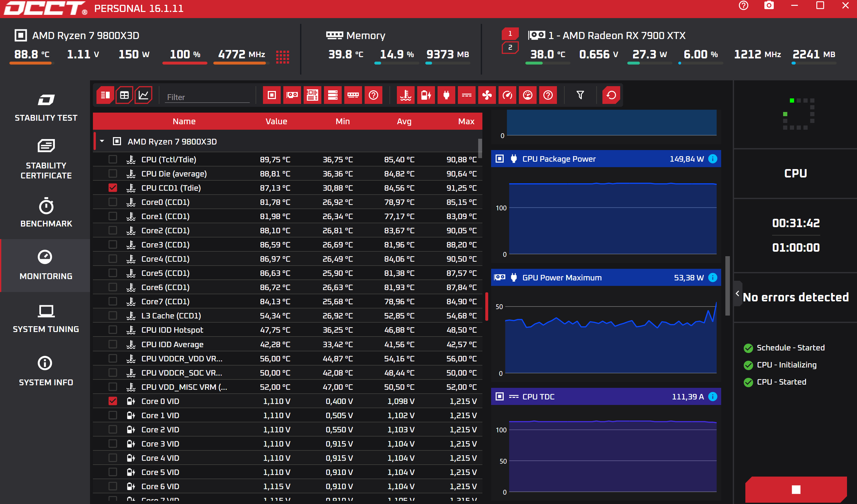Check the CPU (Tctl/Tdie) sensor checkbox

[113, 159]
